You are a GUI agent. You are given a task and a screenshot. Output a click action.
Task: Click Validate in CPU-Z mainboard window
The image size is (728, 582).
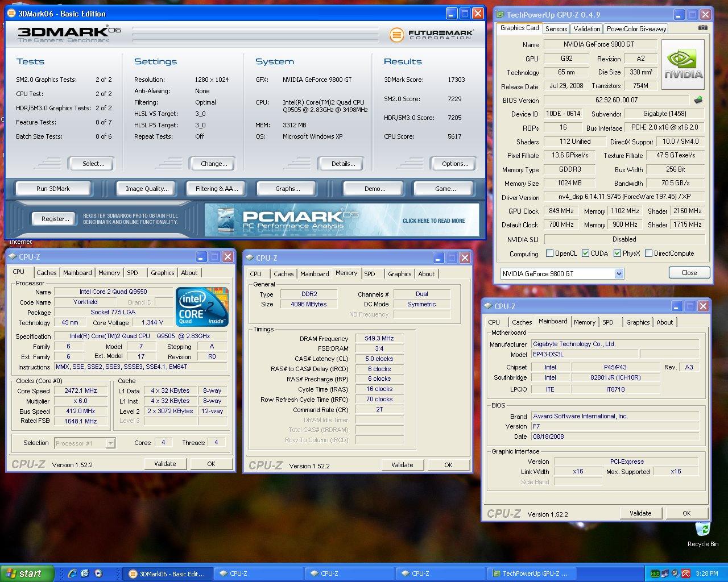point(640,513)
